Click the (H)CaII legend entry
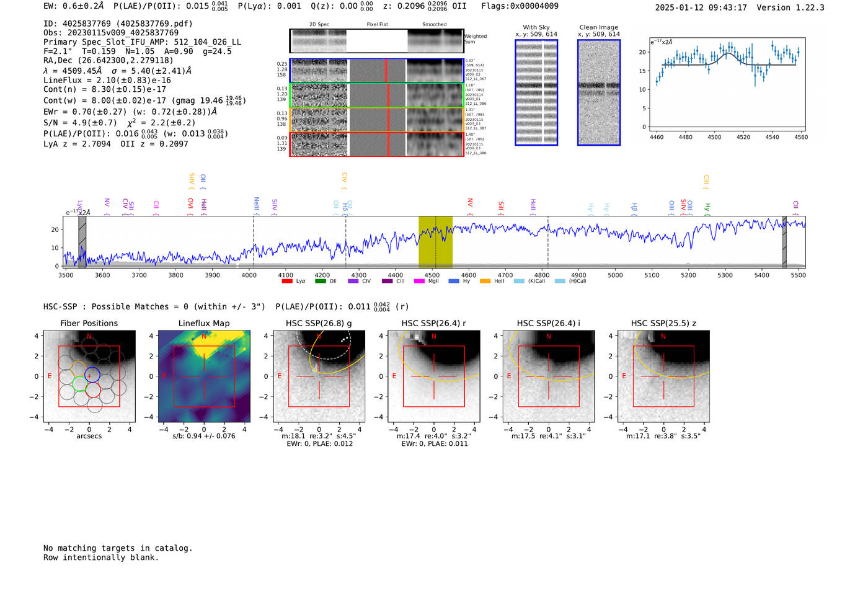This screenshot has width=868, height=591. 570,281
